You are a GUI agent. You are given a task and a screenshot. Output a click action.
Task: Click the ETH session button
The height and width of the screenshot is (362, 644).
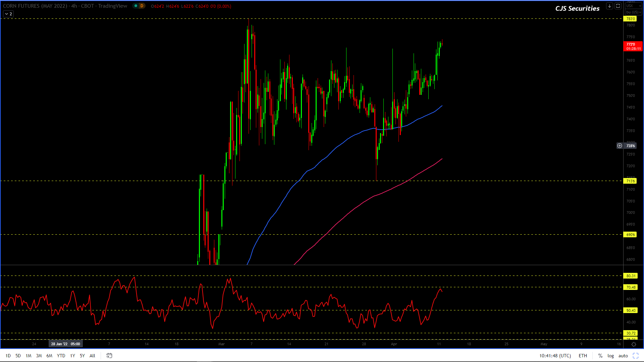click(583, 356)
